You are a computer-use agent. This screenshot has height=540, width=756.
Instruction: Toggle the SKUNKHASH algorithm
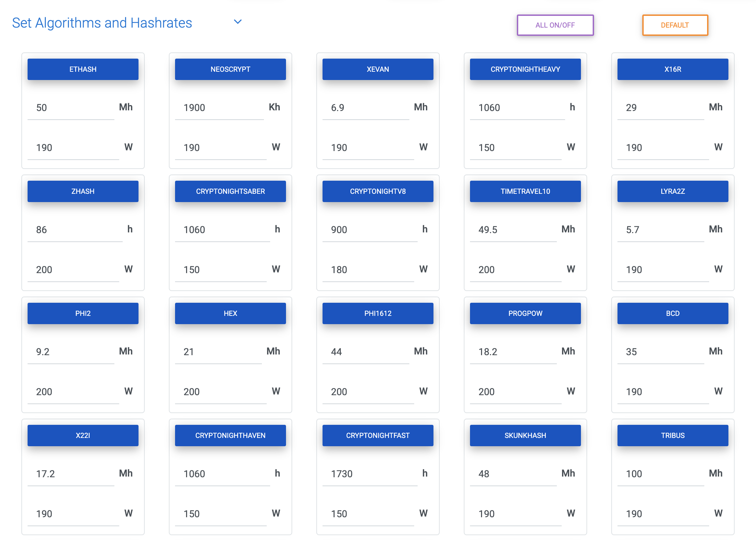pos(525,436)
